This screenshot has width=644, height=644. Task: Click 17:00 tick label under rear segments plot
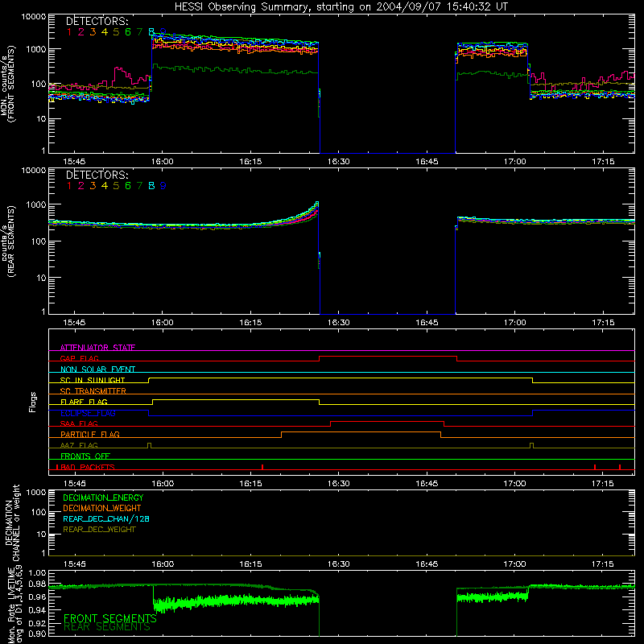tap(515, 323)
